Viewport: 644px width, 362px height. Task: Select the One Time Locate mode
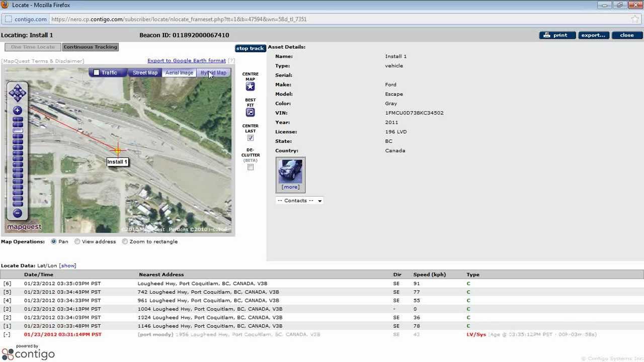(33, 47)
